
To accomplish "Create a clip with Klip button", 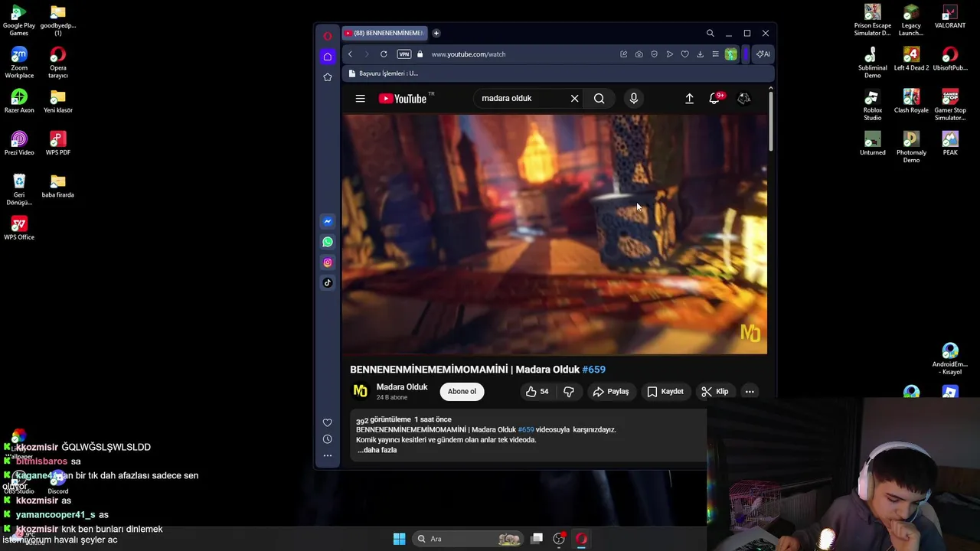I will pyautogui.click(x=714, y=391).
